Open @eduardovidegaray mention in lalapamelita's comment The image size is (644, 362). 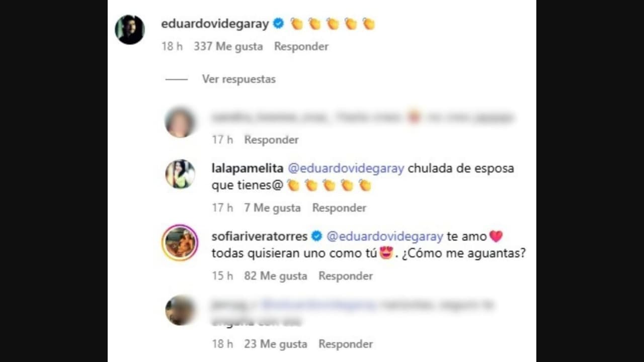(346, 168)
